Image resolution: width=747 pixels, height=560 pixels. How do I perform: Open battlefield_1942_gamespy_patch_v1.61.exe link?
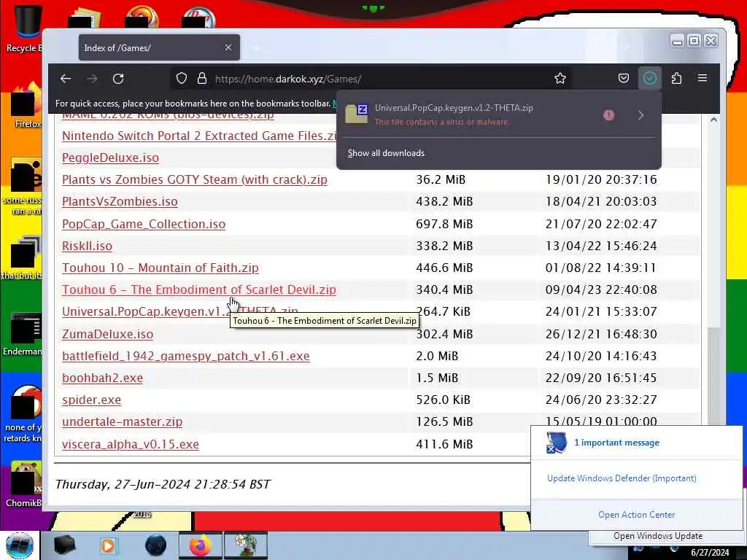[186, 356]
